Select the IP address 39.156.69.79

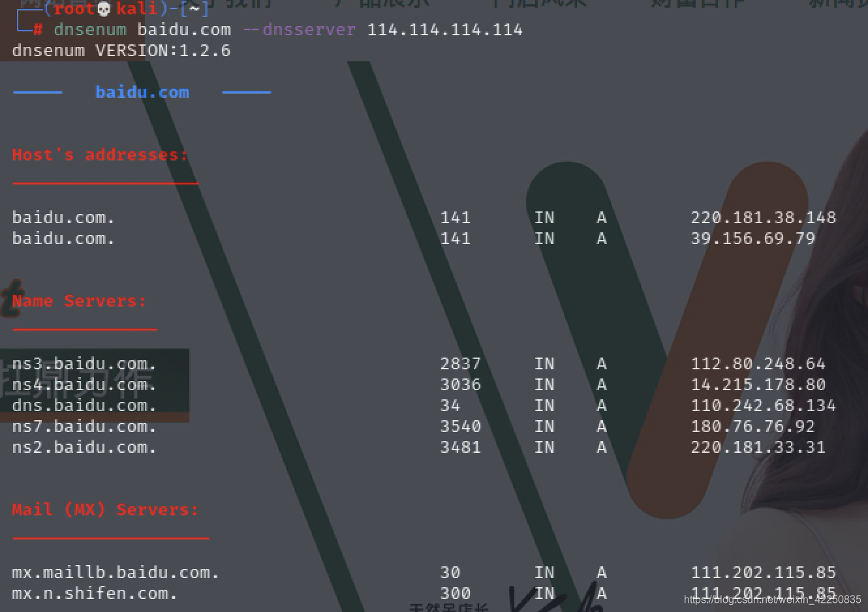click(x=753, y=238)
